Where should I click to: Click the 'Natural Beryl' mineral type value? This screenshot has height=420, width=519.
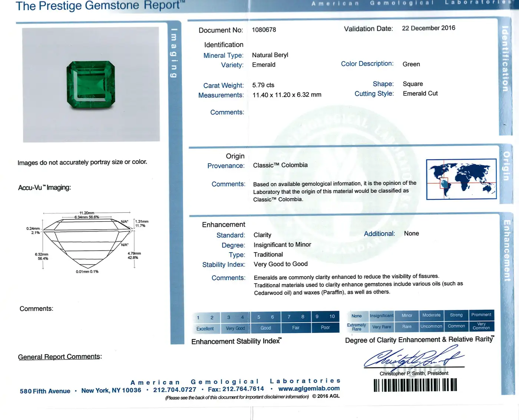270,55
